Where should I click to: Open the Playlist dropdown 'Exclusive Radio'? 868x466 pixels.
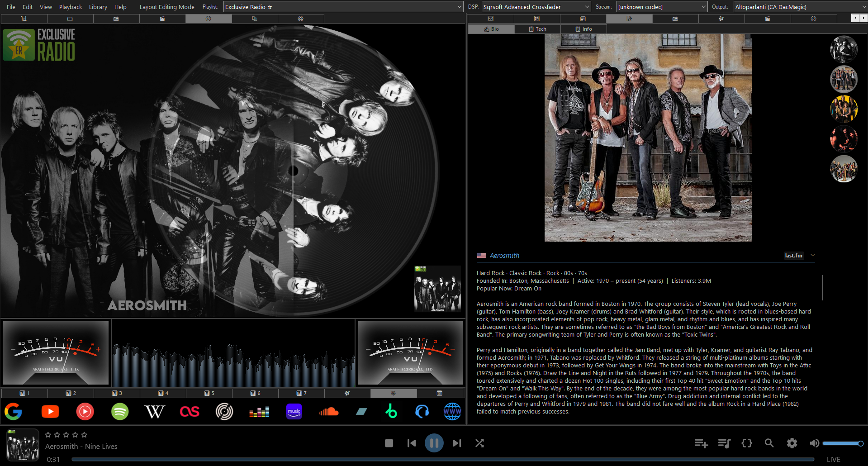point(343,7)
